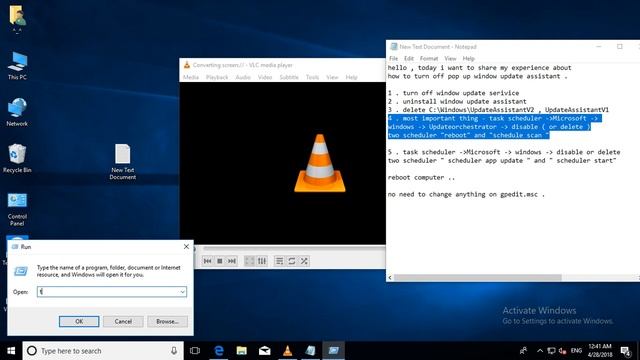This screenshot has width=640, height=360.
Task: Show hidden tray icons chevron
Action: pyautogui.click(x=540, y=351)
